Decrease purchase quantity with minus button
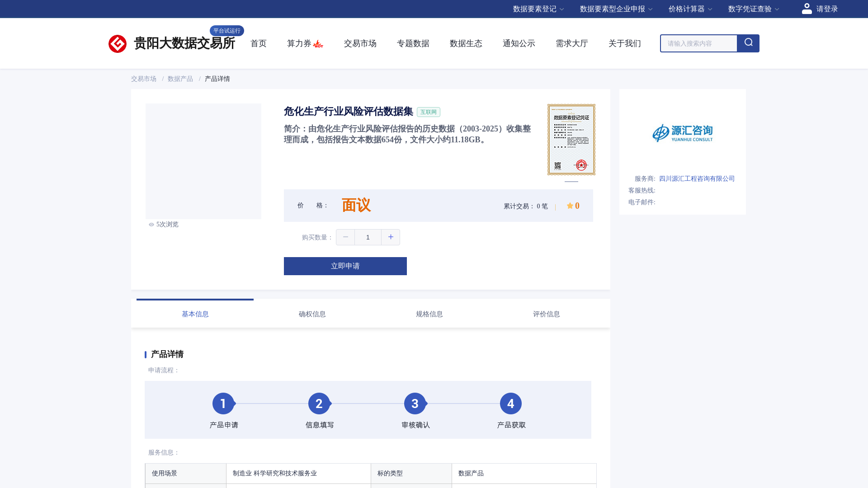This screenshot has width=868, height=488. coord(345,237)
